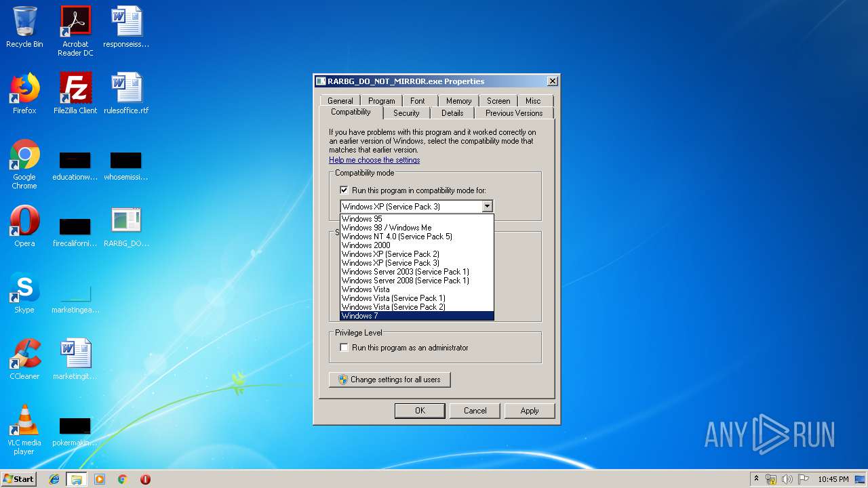Click the volume icon in system tray
Screen dimensions: 868x488
pos(787,479)
